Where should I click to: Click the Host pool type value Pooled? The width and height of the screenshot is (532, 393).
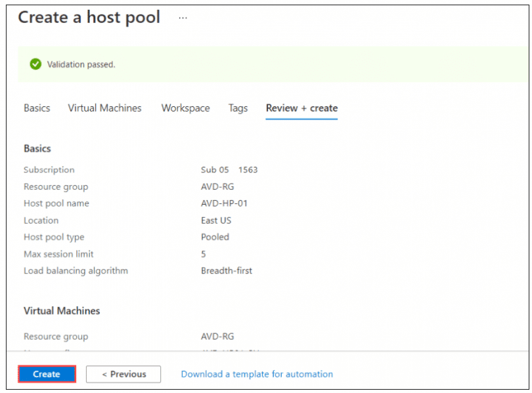coord(215,237)
